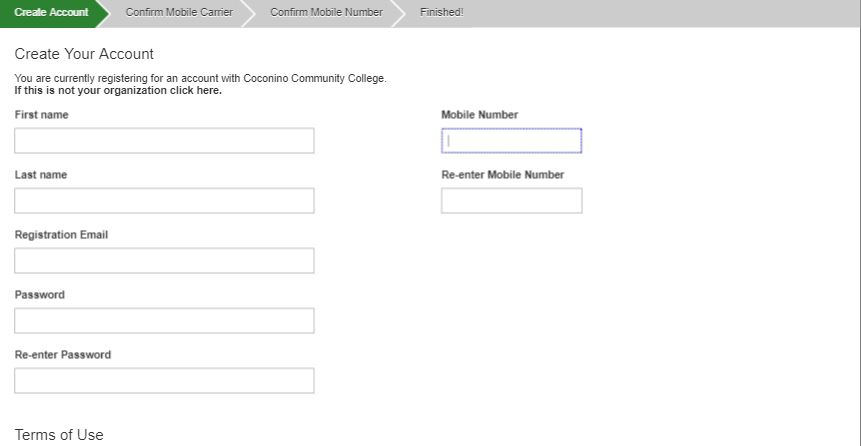Click the Create Your Account heading
Image resolution: width=861 pixels, height=446 pixels.
[84, 54]
